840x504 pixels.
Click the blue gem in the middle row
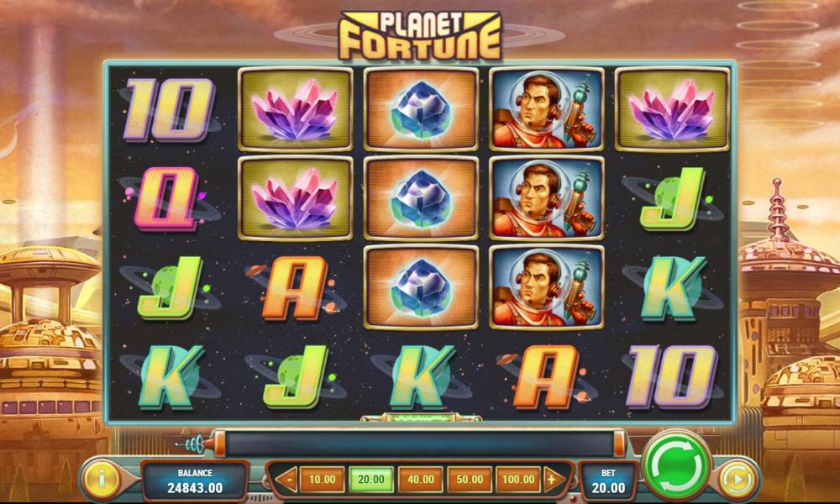pyautogui.click(x=421, y=197)
